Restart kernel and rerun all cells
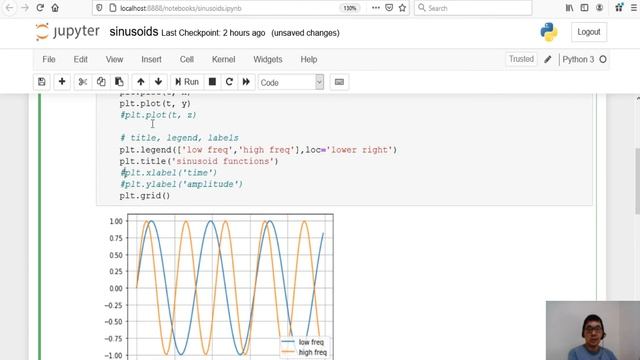Screen dimensions: 640x360 pos(246,82)
